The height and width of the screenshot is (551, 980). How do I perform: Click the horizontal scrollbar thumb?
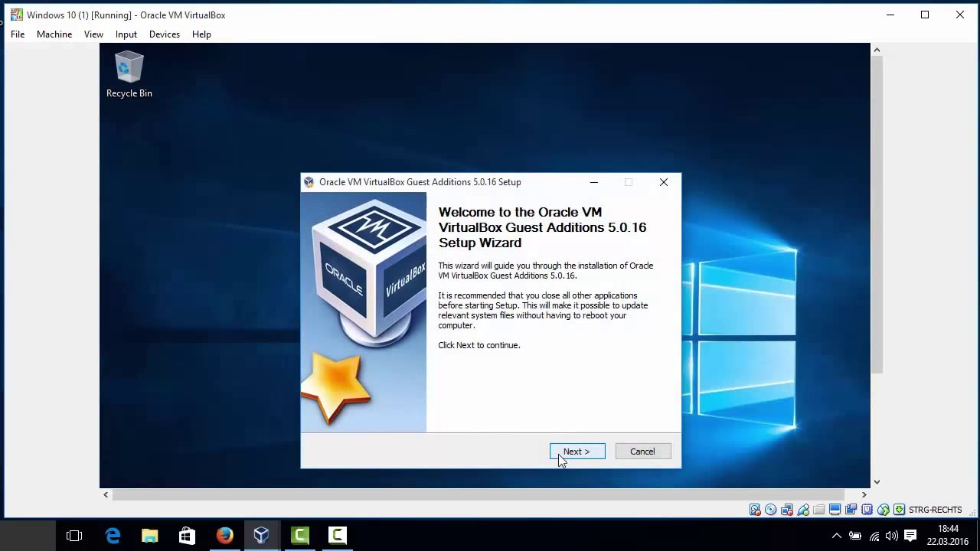point(479,494)
